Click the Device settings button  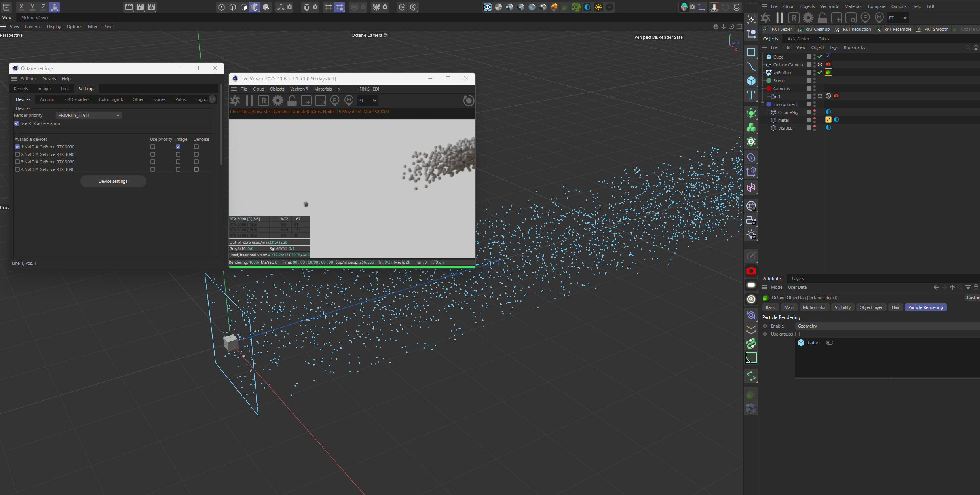coord(113,181)
